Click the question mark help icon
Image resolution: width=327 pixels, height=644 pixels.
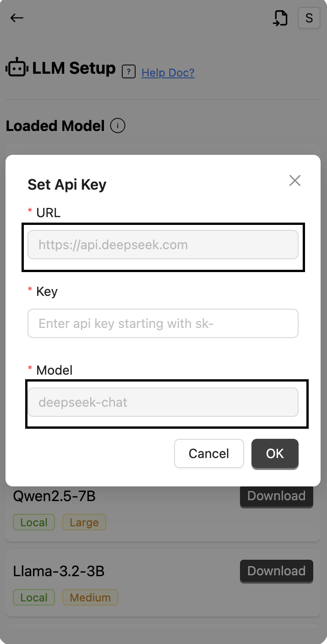coord(129,72)
